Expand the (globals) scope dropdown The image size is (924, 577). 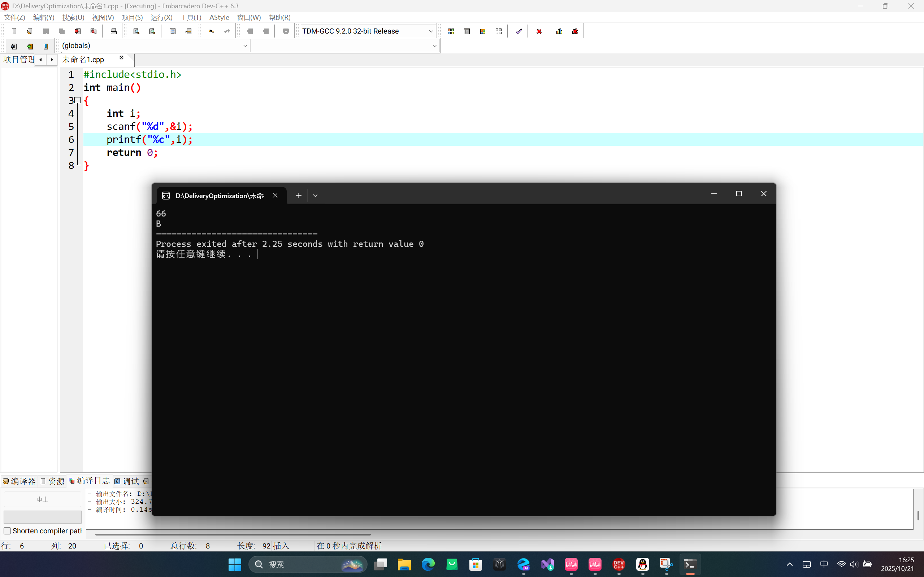click(245, 46)
